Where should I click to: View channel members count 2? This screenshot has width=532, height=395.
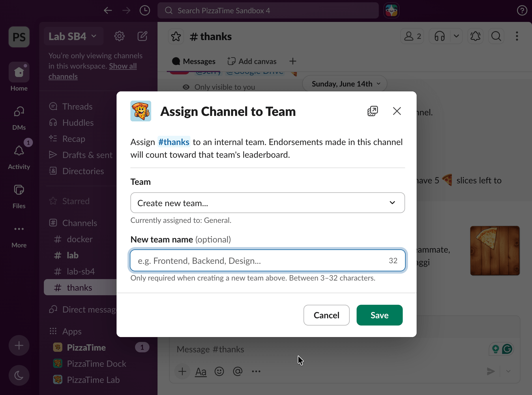coord(412,36)
